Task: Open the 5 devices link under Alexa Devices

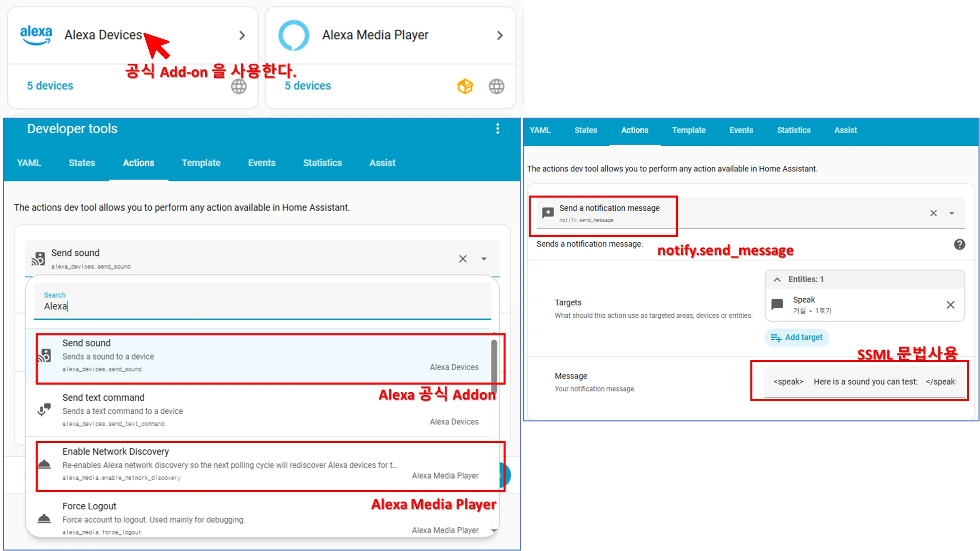Action: (50, 86)
